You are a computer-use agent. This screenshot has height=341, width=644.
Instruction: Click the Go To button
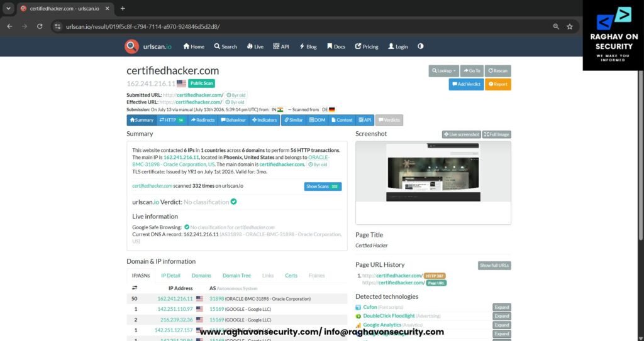472,70
